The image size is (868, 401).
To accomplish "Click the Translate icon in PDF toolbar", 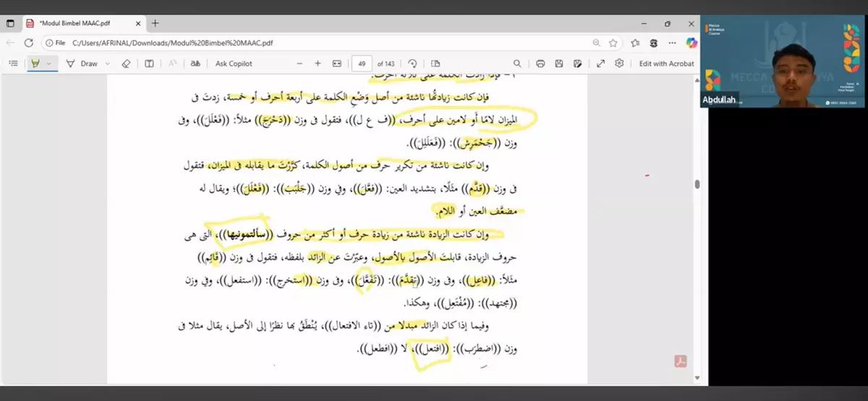I will pos(195,64).
